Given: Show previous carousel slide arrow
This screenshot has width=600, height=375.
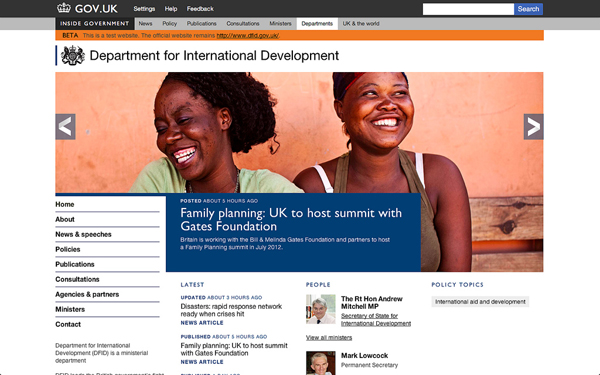Looking at the screenshot, I should 65,127.
